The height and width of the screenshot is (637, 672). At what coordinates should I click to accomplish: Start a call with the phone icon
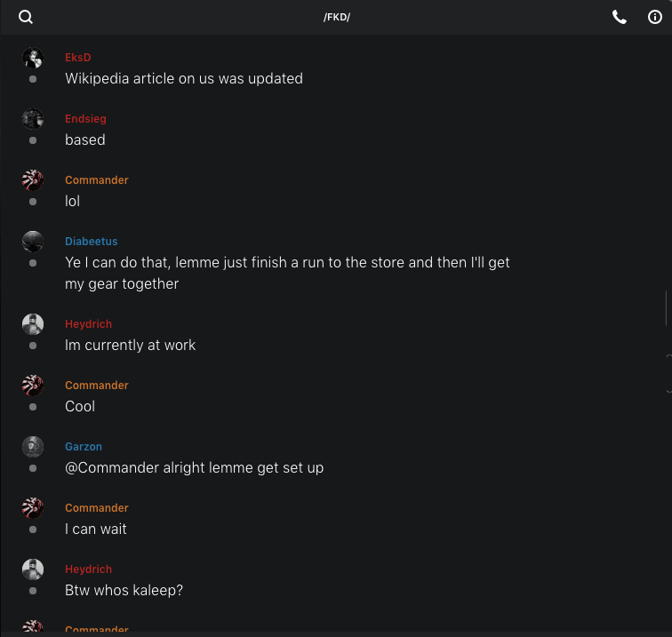620,17
